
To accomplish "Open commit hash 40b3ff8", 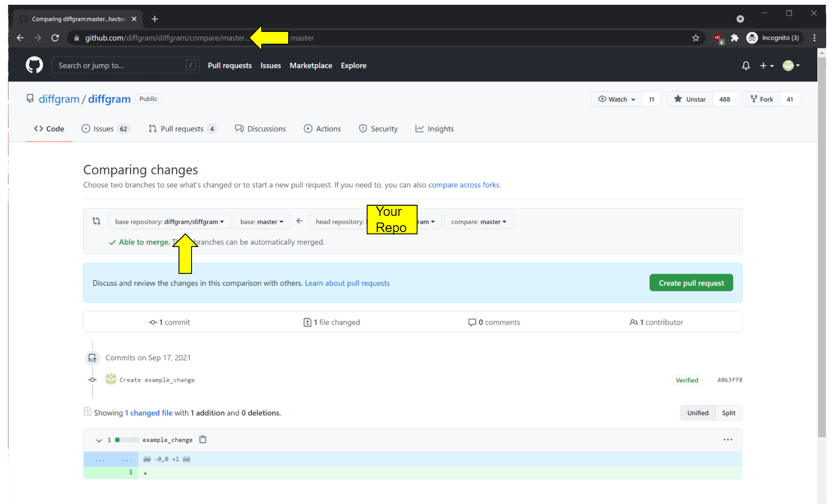I will coord(729,380).
